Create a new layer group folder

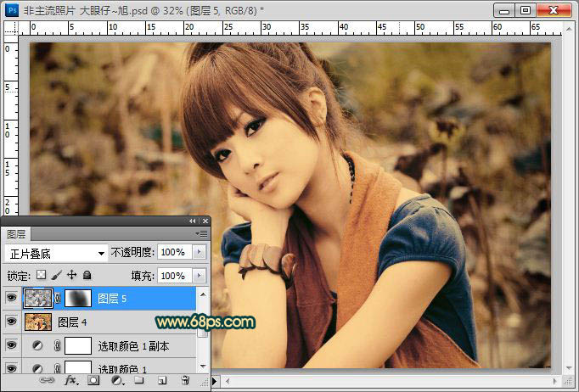pyautogui.click(x=138, y=382)
